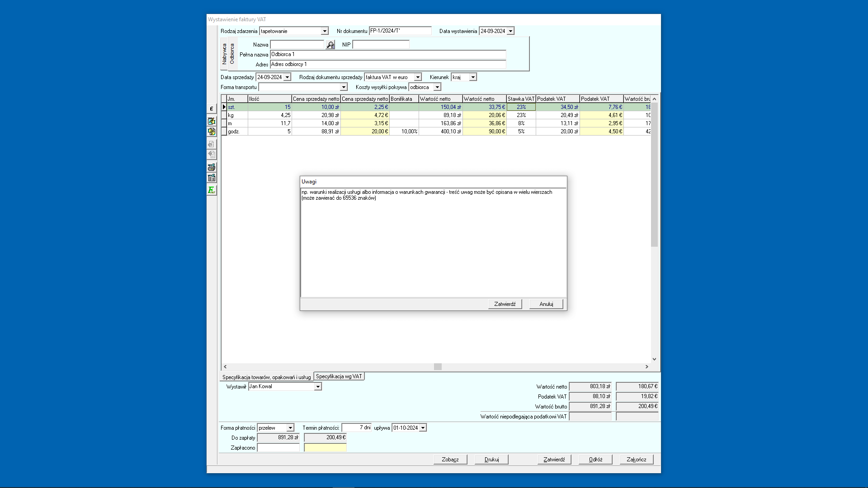
Task: Click the hand holding documents icon
Action: (211, 131)
